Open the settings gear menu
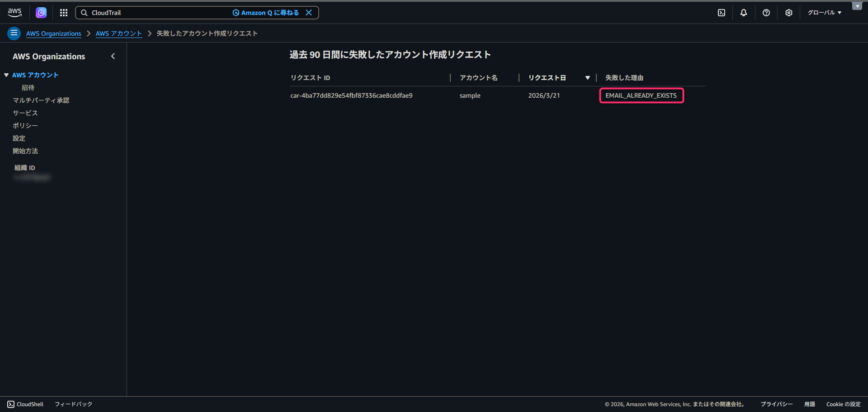 click(x=789, y=13)
